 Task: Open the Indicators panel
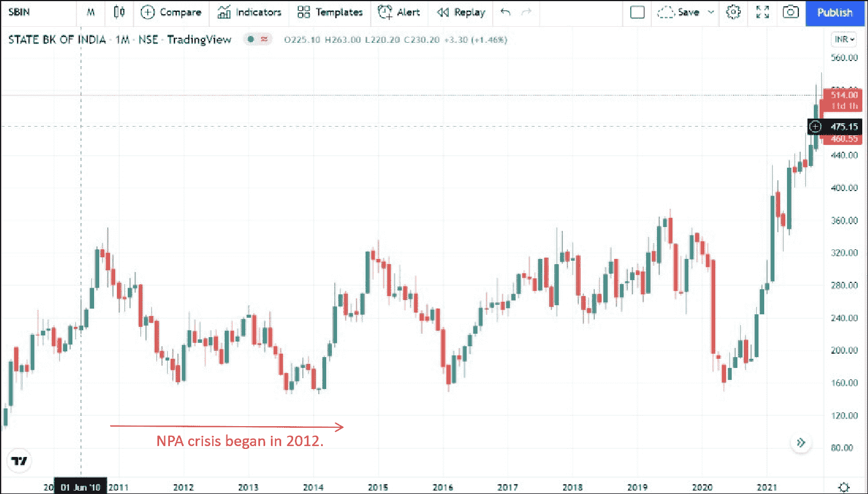click(x=250, y=12)
